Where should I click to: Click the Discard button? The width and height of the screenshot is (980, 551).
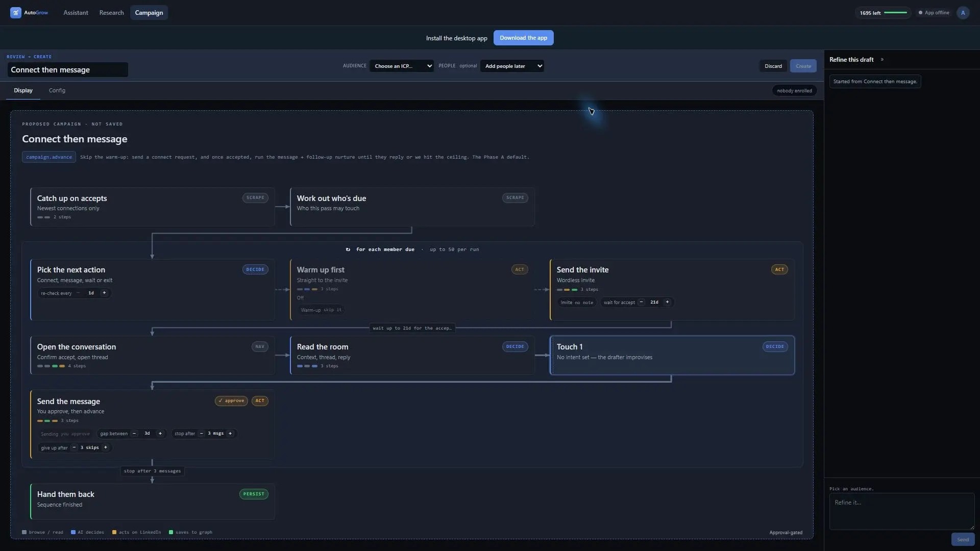click(773, 66)
